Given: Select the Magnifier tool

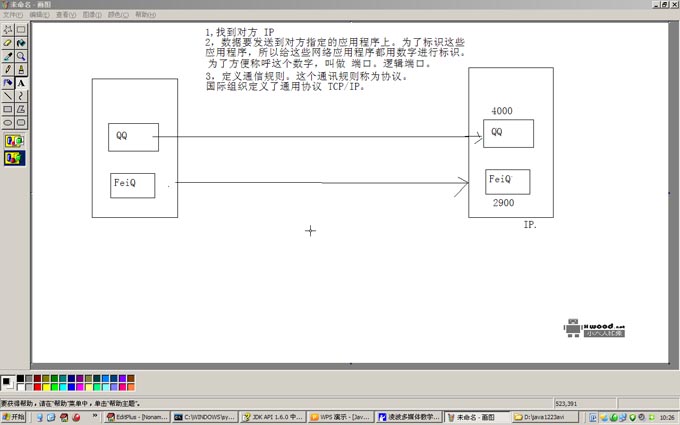Looking at the screenshot, I should 21,56.
